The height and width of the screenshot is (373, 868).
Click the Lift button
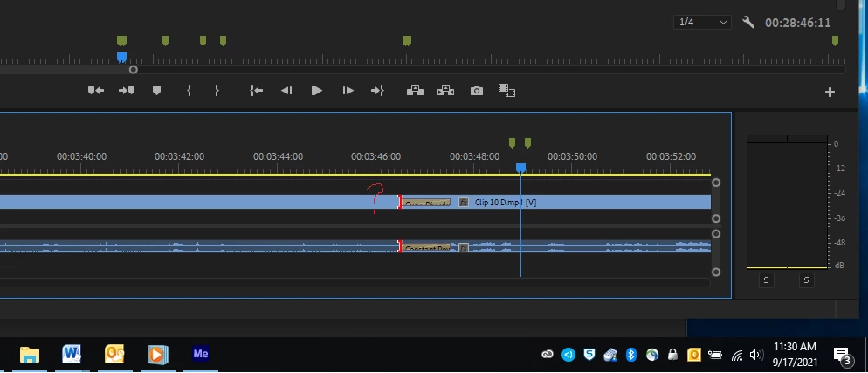tap(415, 91)
